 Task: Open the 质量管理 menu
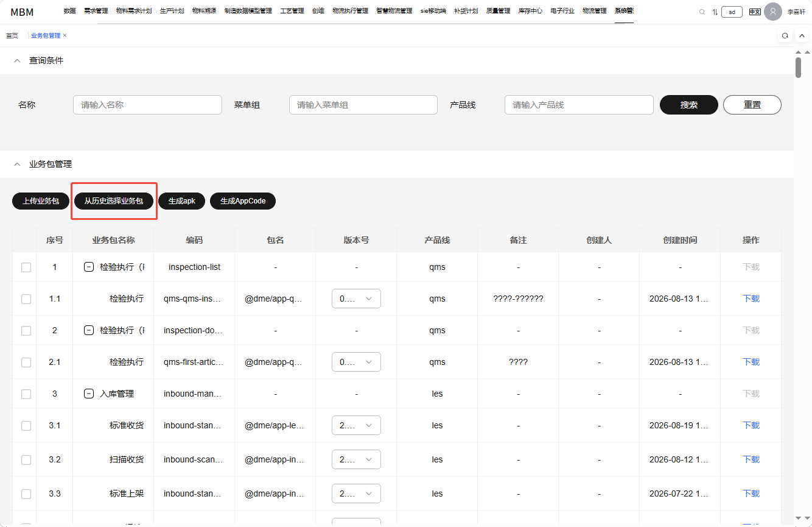click(498, 11)
